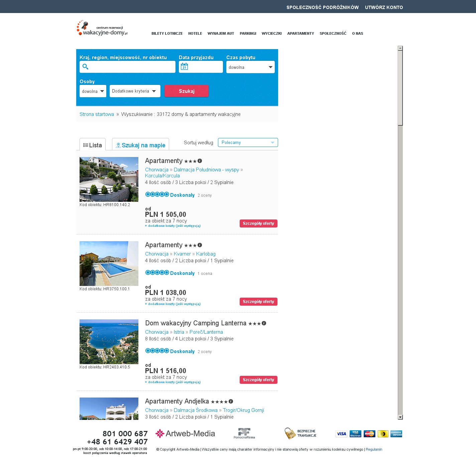
Task: Open Szczegóły oferty for PLN 1 505,00 listing
Action: tap(258, 223)
